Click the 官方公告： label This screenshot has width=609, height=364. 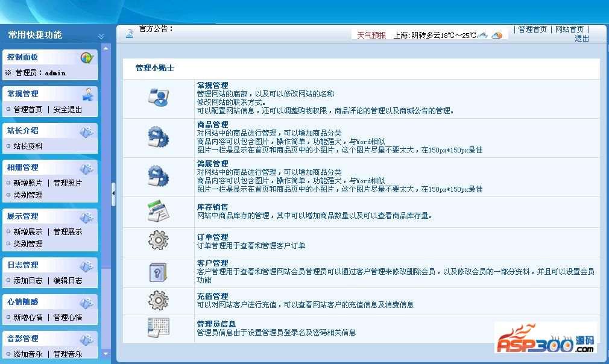click(156, 29)
